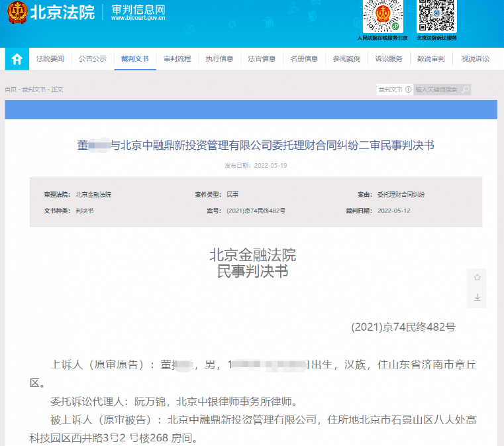Click the Beijing Court emblem logo

pos(18,13)
